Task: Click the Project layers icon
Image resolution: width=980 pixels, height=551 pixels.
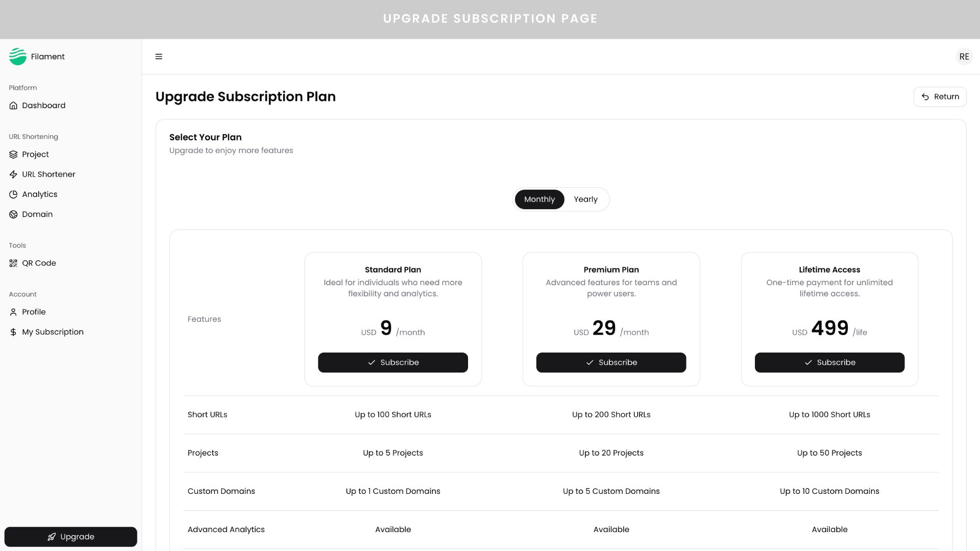Action: pos(13,155)
